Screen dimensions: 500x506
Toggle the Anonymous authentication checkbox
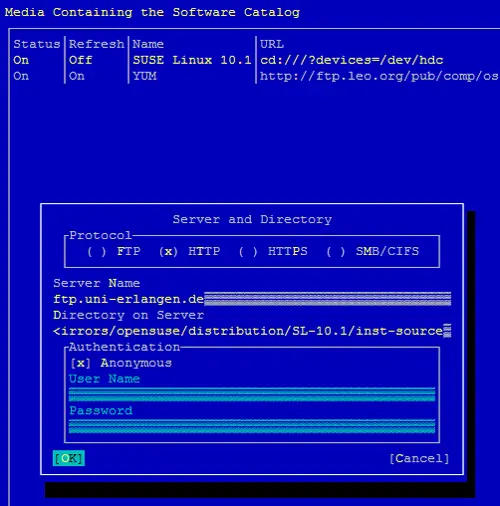click(x=121, y=363)
